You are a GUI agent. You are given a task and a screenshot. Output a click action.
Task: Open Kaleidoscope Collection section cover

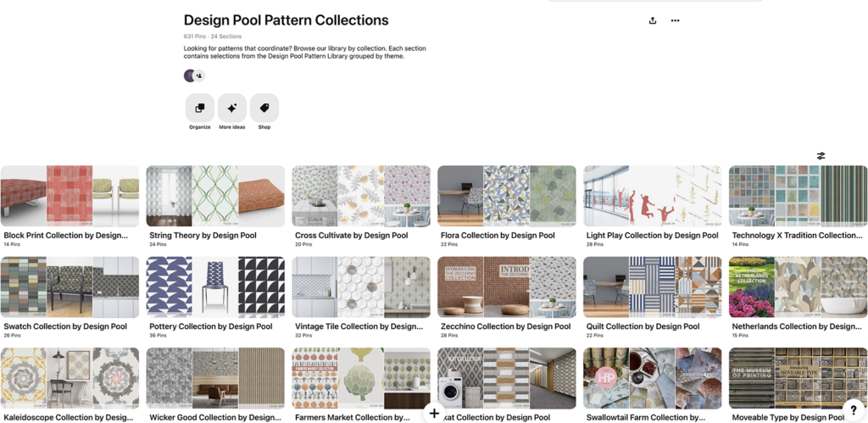[70, 378]
